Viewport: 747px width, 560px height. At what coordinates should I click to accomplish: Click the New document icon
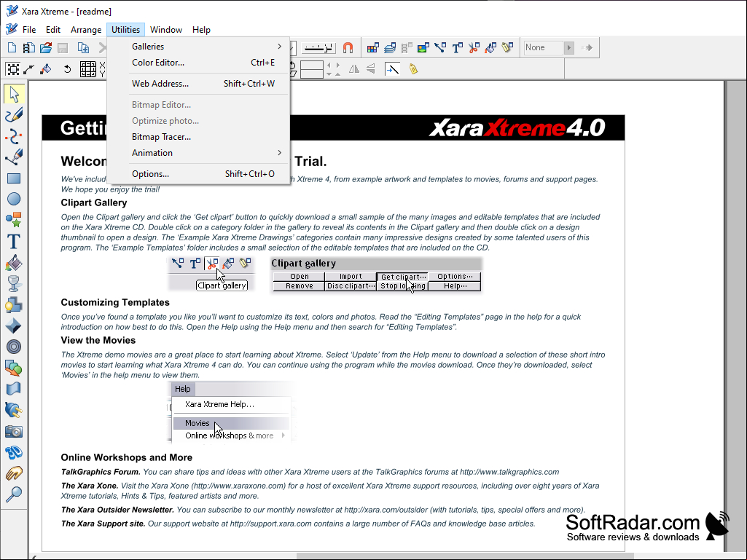[12, 47]
